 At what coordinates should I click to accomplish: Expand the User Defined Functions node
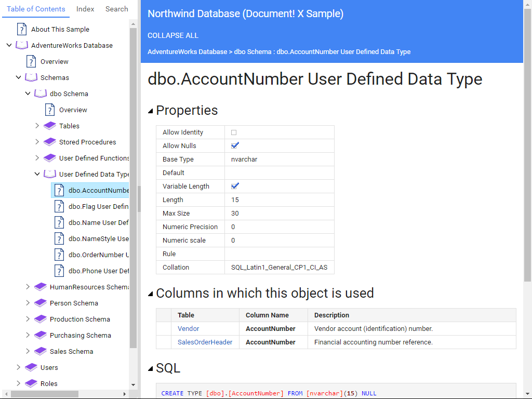(37, 158)
